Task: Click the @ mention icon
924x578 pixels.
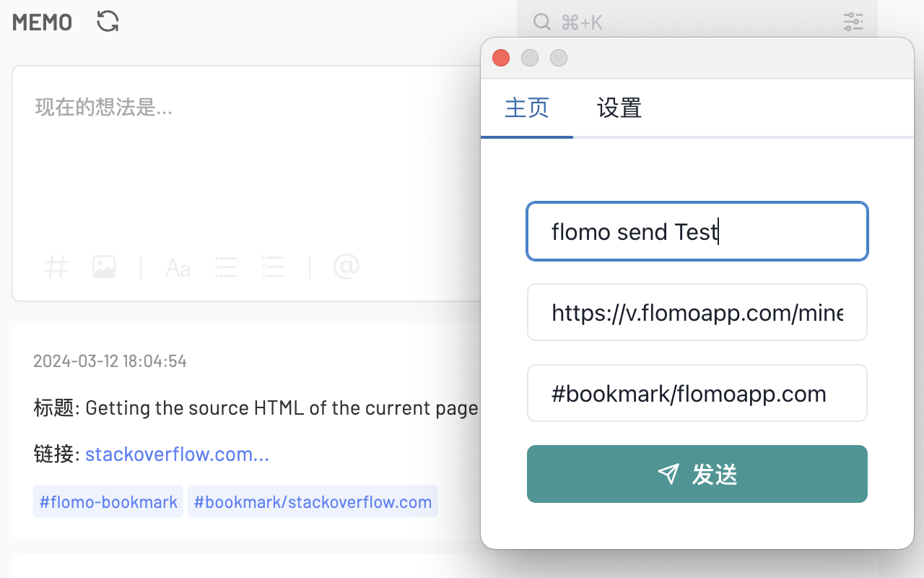Action: click(x=346, y=267)
